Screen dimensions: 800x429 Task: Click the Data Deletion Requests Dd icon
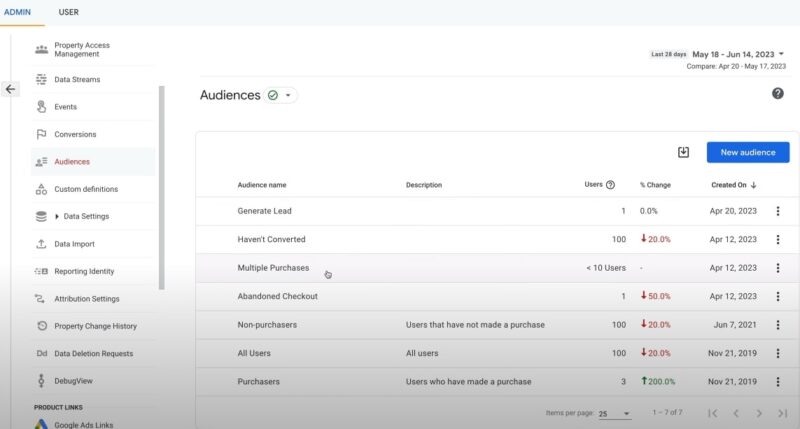pos(42,354)
